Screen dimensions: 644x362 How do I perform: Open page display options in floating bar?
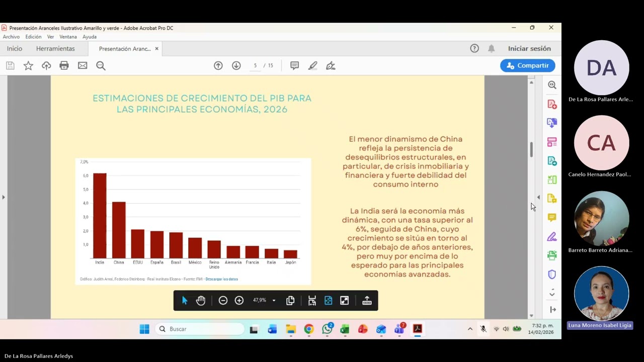pyautogui.click(x=290, y=300)
